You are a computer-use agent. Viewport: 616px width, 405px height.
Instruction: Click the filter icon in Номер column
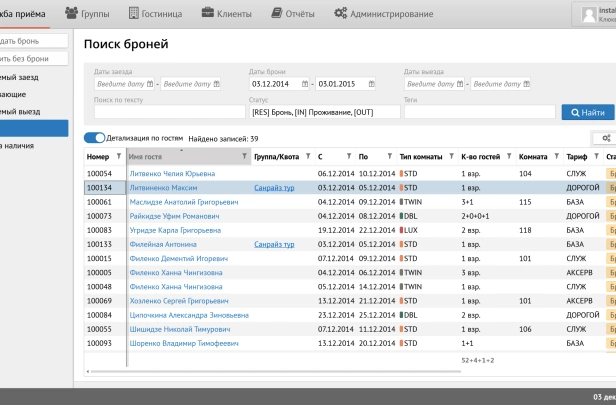tap(118, 157)
